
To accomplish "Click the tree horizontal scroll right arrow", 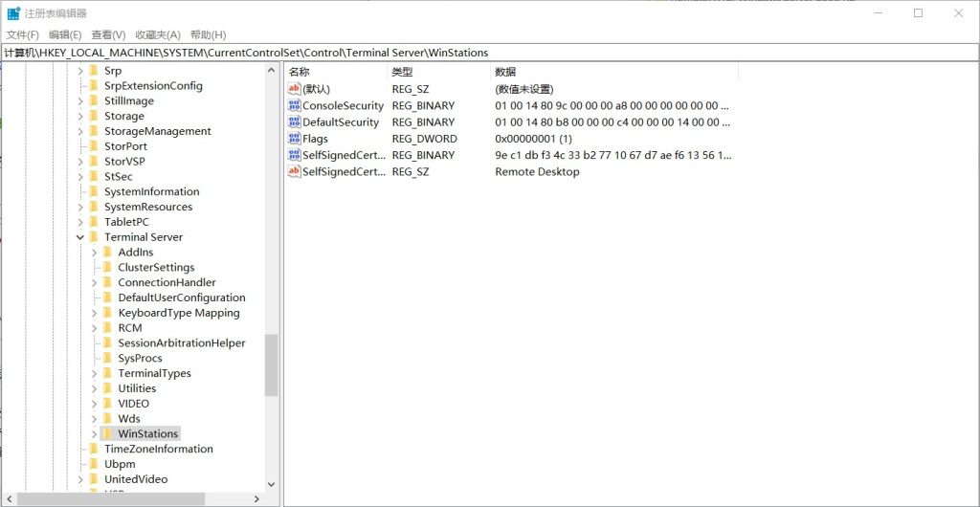I will [256, 499].
